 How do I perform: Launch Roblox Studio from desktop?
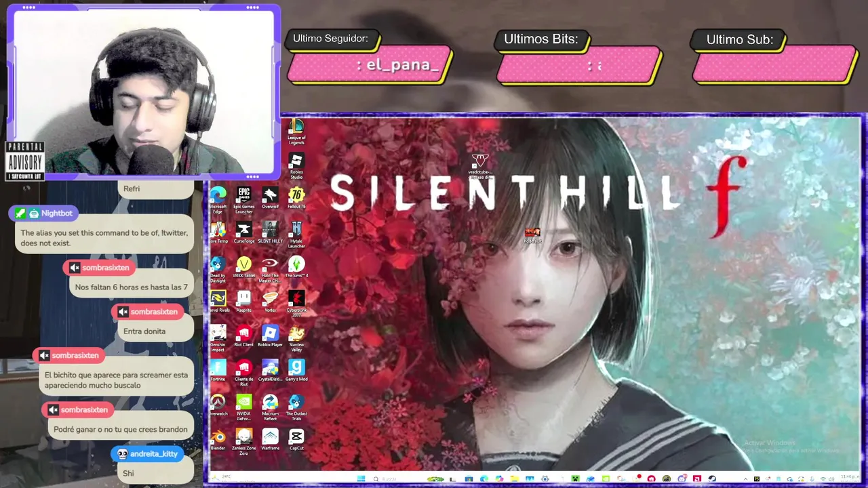(x=296, y=167)
